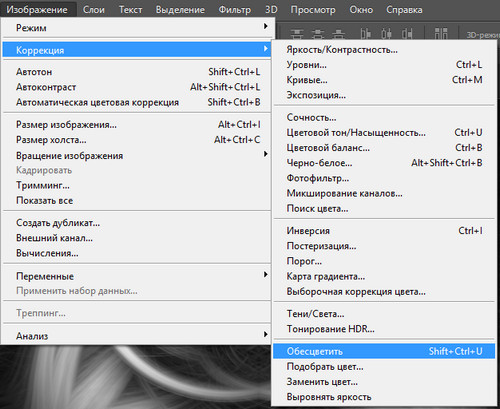Expand the Коррекция submenu arrow

[x=266, y=49]
